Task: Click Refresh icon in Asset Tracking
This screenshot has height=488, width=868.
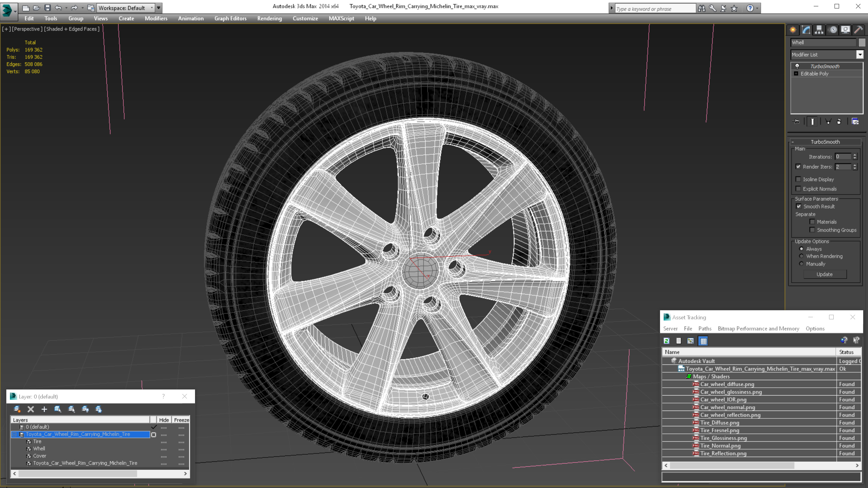Action: tap(666, 341)
